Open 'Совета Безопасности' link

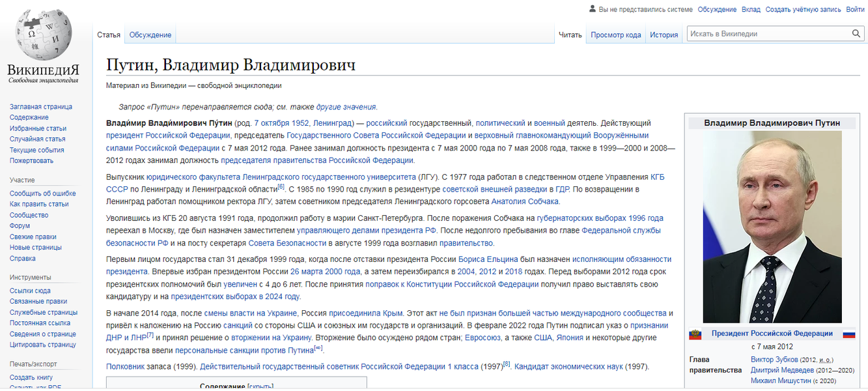pyautogui.click(x=287, y=243)
